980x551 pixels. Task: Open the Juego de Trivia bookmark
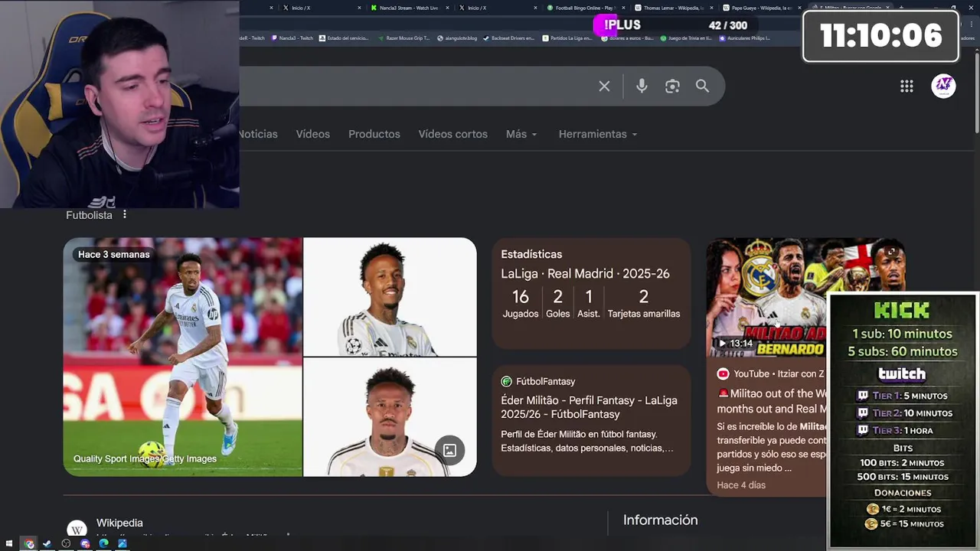pyautogui.click(x=687, y=37)
